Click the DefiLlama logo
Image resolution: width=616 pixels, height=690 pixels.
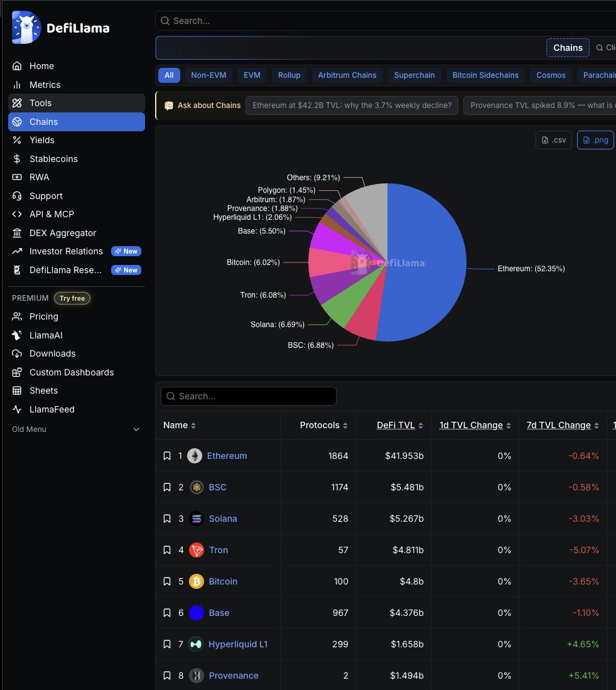pos(61,27)
